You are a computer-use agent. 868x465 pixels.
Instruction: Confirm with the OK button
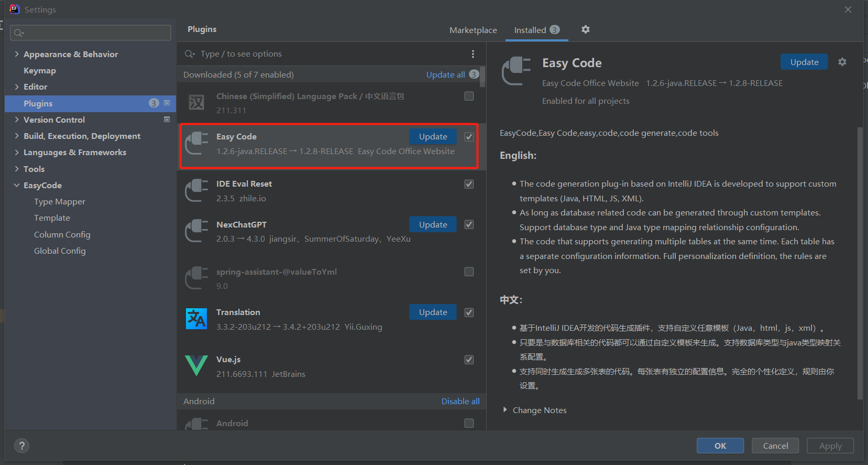tap(720, 446)
